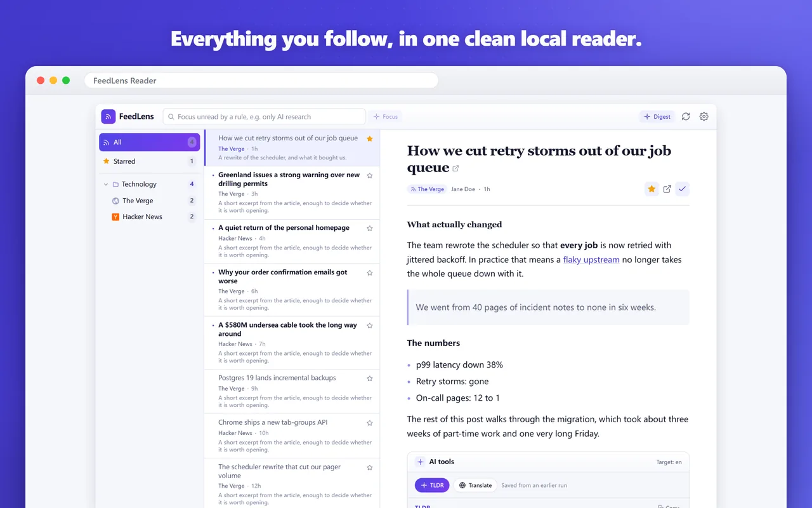Open 'A quiet return of the personal homepage'
This screenshot has height=508, width=812.
(x=292, y=241)
